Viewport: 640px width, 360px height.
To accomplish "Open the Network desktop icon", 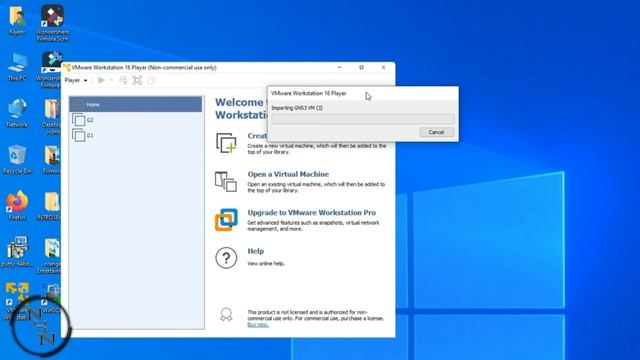I will click(17, 113).
